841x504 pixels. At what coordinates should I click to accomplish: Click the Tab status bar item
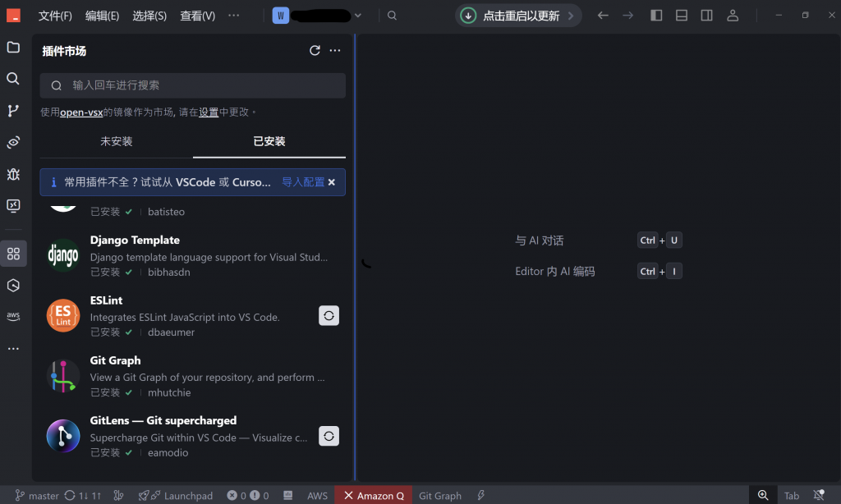(x=792, y=496)
